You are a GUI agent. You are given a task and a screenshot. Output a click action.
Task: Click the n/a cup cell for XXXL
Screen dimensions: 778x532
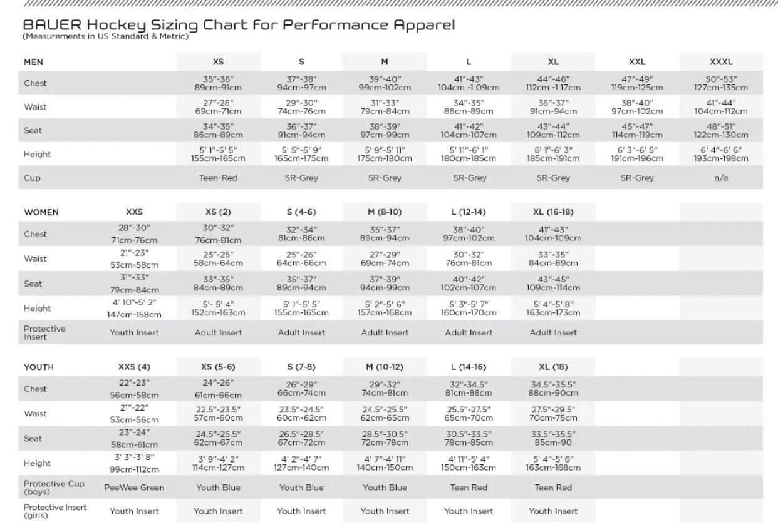(x=721, y=178)
